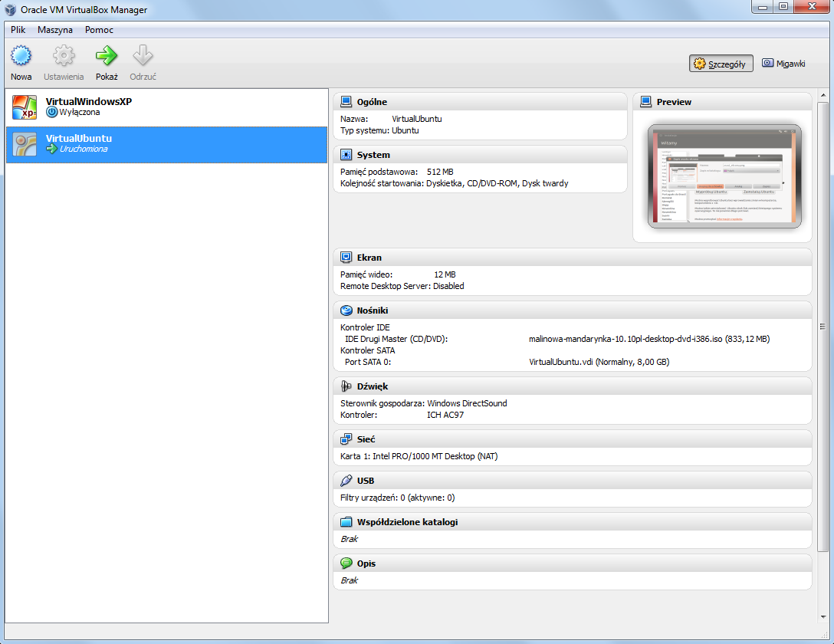Click the Preview section monitor icon

pyautogui.click(x=645, y=101)
